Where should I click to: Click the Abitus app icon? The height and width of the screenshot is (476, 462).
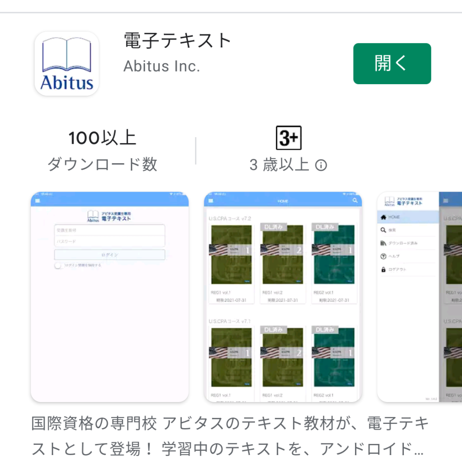pos(67,64)
